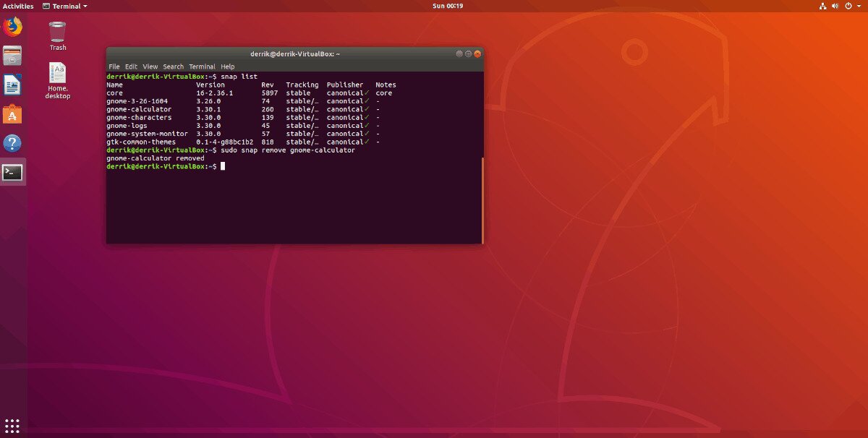This screenshot has height=438, width=868.
Task: Open the Terminal menu in the menu bar
Action: [203, 66]
